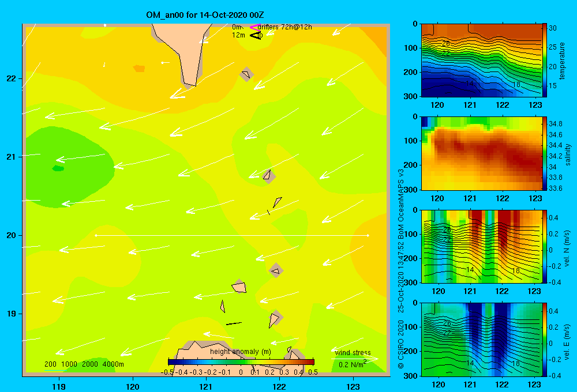Screen dimensions: 577x392
Task: Click the southern tip of Taiwan landmass
Action: coord(189,85)
